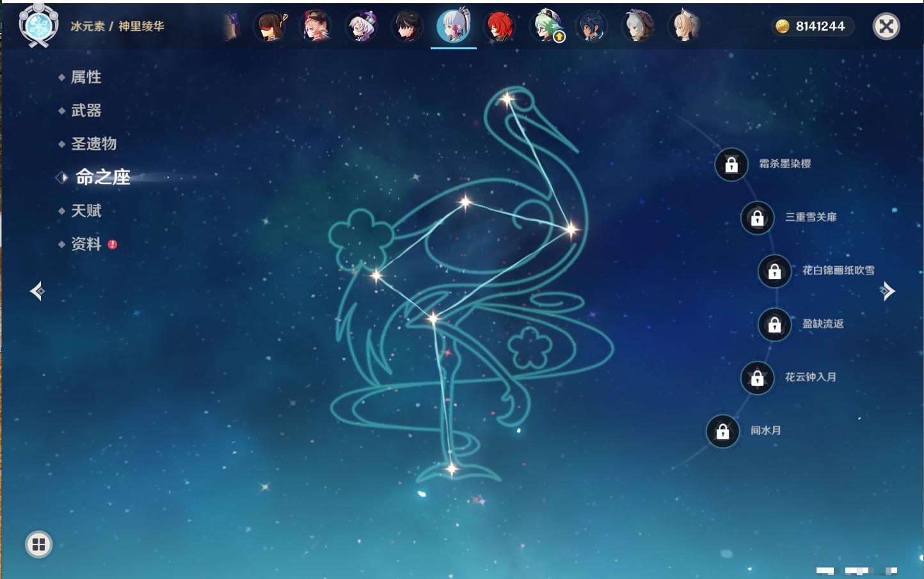Select Hu Tao's avatar in the character bar
924x579 pixels.
coord(271,27)
